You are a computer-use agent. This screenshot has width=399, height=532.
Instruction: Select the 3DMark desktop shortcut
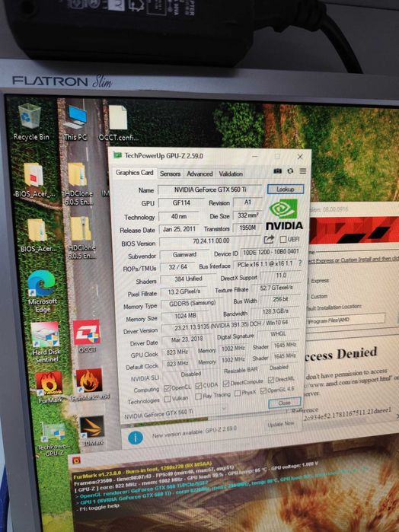tap(91, 431)
